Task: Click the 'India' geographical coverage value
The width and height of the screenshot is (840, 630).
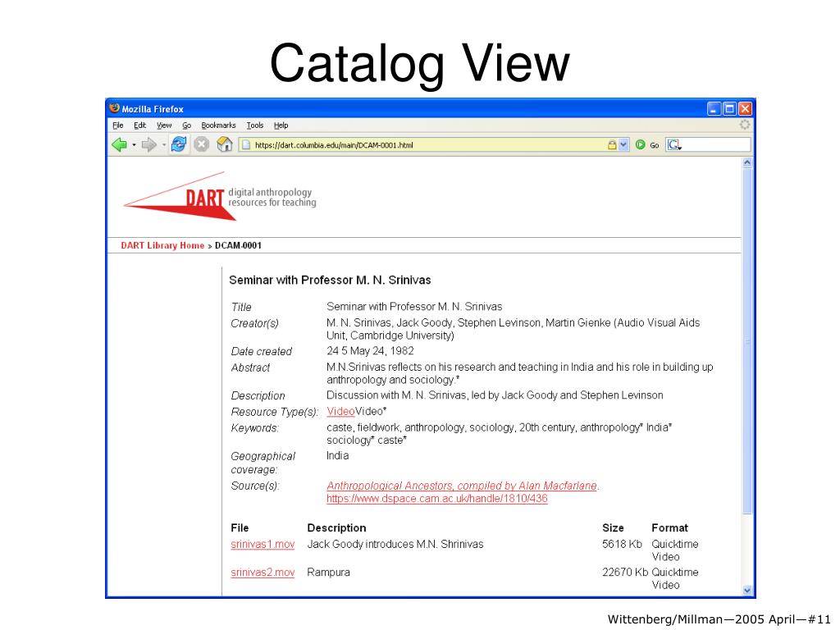Action: [337, 455]
